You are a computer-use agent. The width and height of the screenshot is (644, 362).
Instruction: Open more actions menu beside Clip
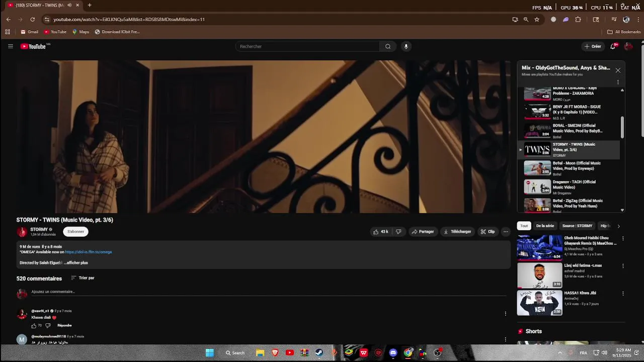pyautogui.click(x=506, y=232)
